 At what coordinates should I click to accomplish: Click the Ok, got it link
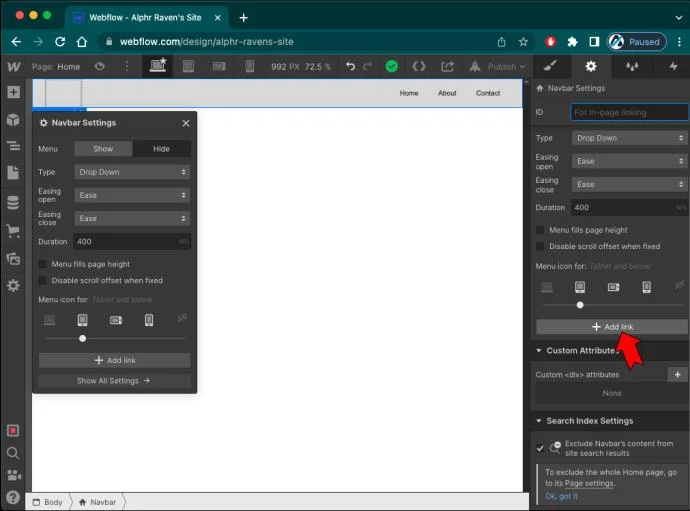562,496
